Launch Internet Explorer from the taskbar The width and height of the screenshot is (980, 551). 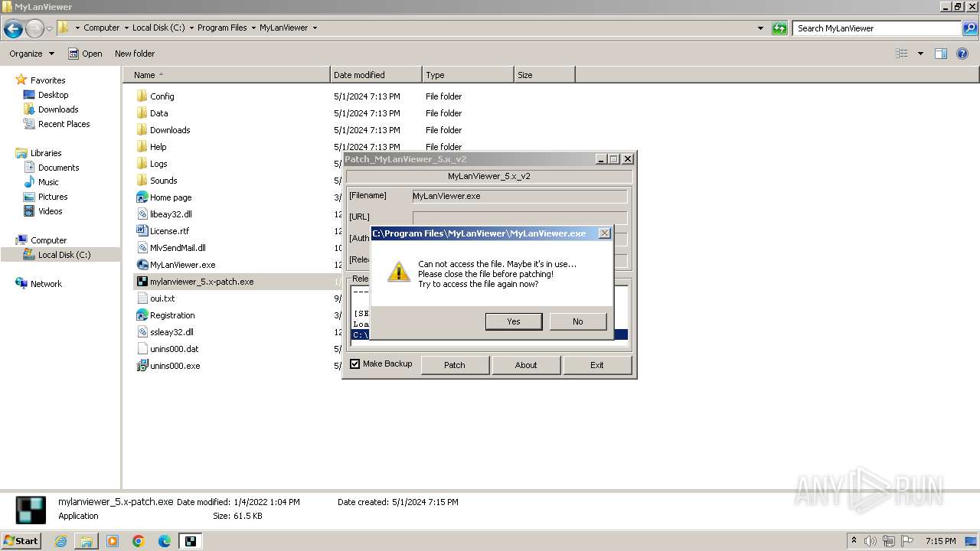(x=60, y=541)
